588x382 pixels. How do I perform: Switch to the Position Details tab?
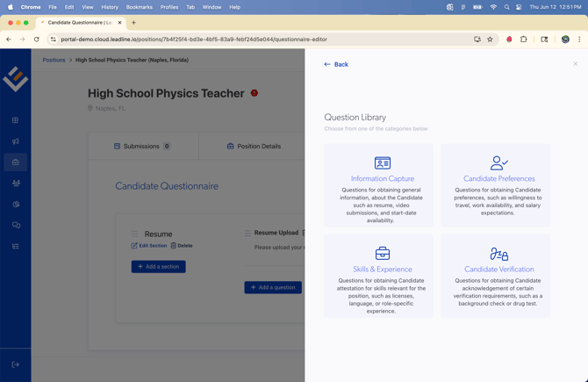click(254, 147)
